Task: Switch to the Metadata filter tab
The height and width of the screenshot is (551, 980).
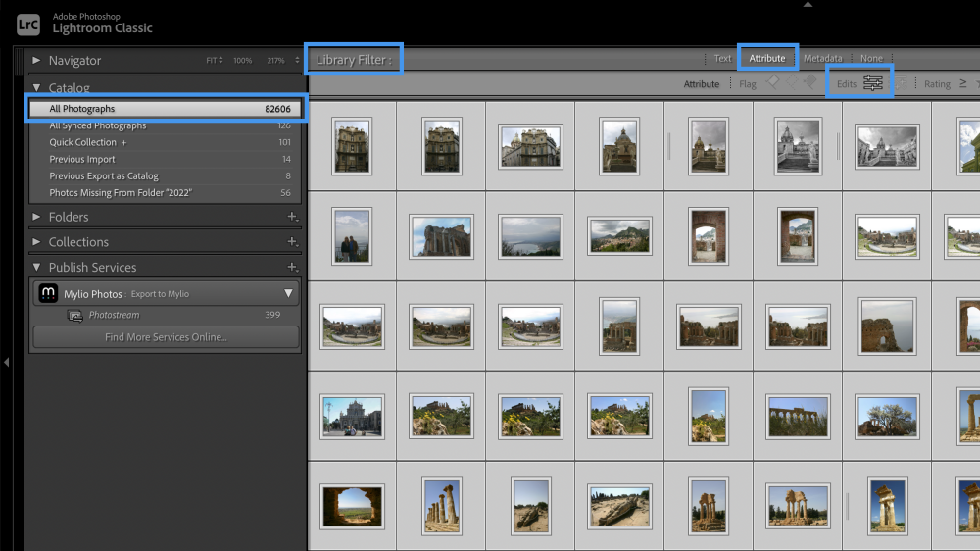Action: [822, 59]
